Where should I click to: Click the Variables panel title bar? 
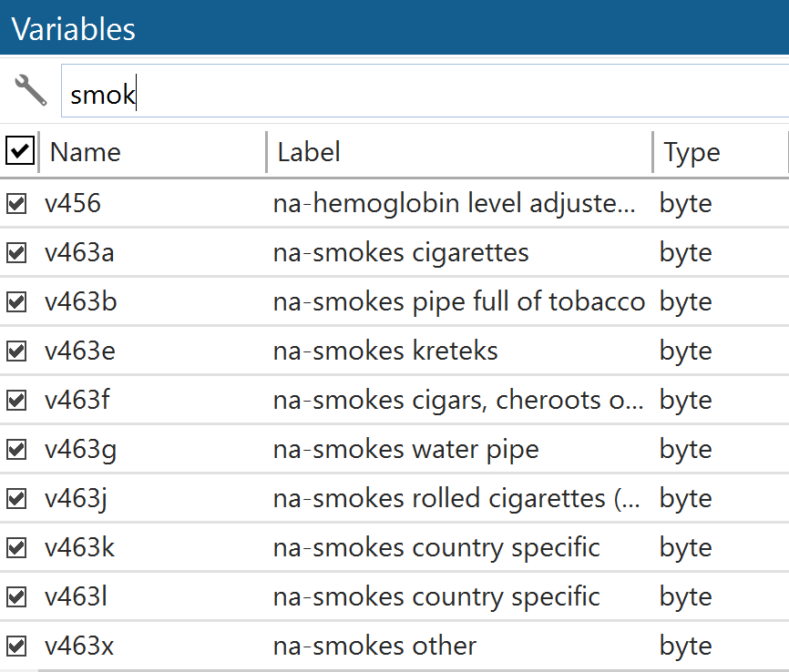(x=394, y=28)
